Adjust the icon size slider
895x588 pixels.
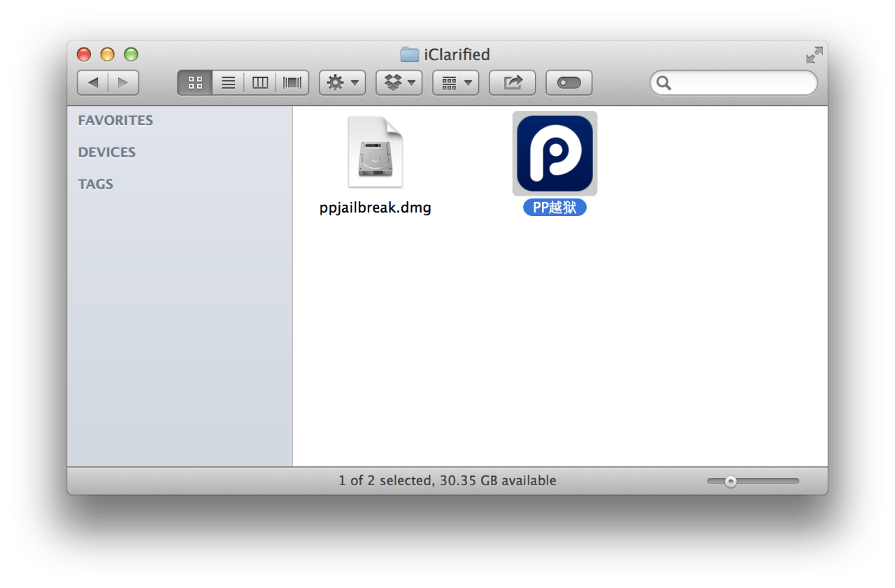[731, 481]
